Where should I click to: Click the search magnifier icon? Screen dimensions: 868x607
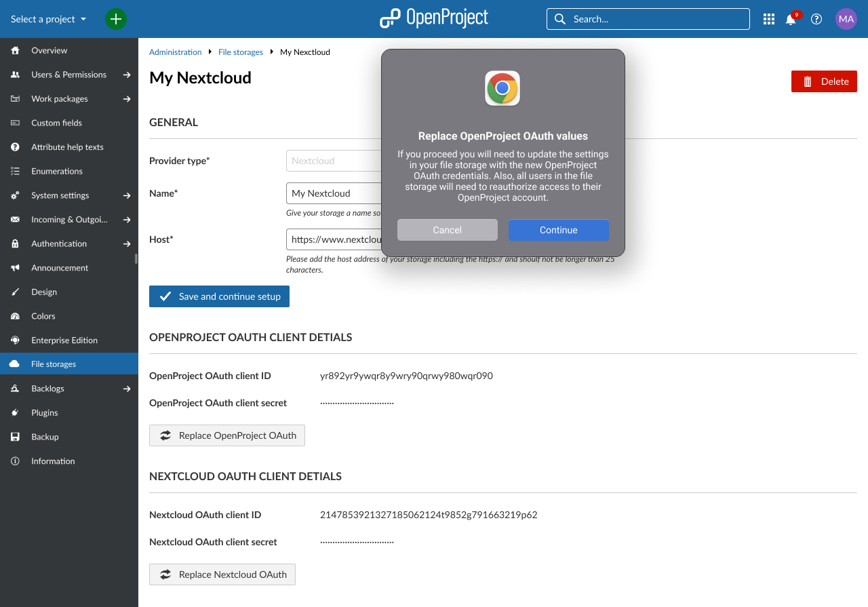[560, 19]
